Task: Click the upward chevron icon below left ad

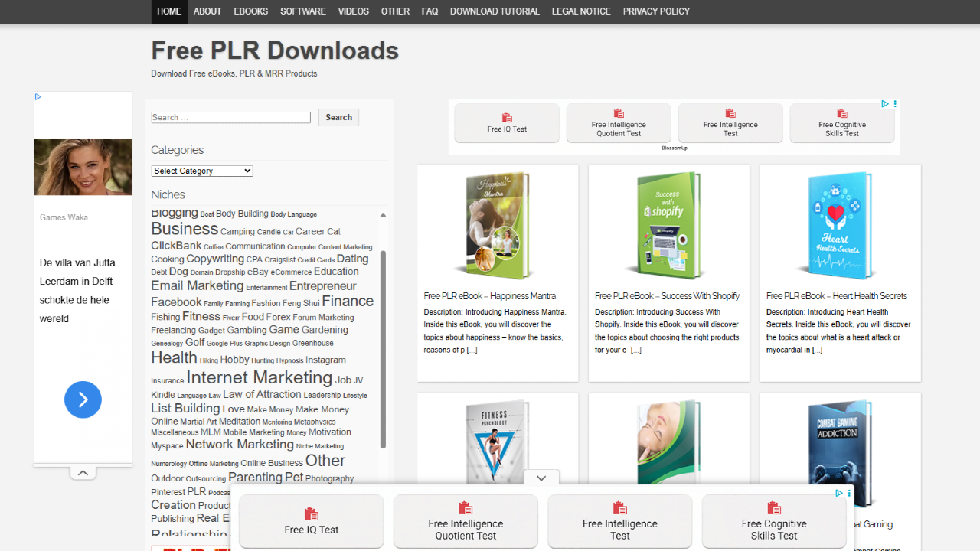Action: [83, 472]
